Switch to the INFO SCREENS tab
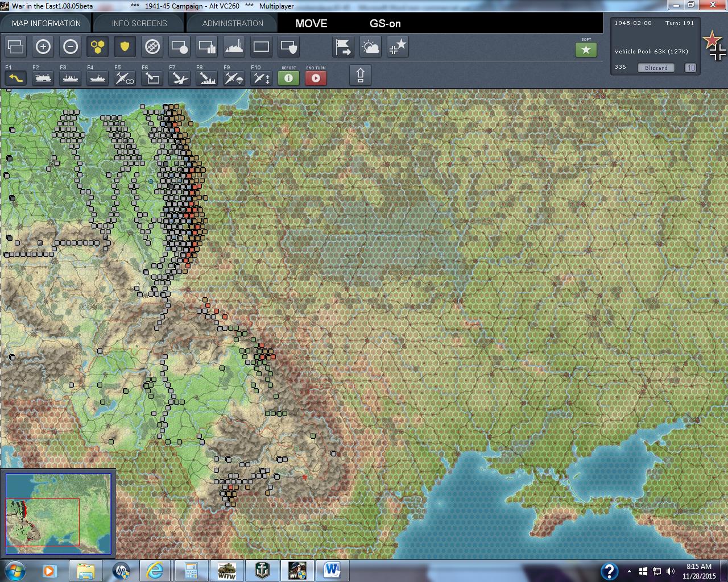 tap(139, 23)
